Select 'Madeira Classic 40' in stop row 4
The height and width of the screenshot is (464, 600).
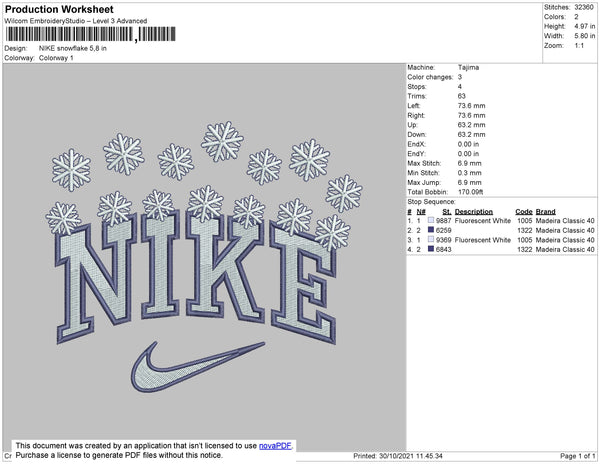coord(565,249)
